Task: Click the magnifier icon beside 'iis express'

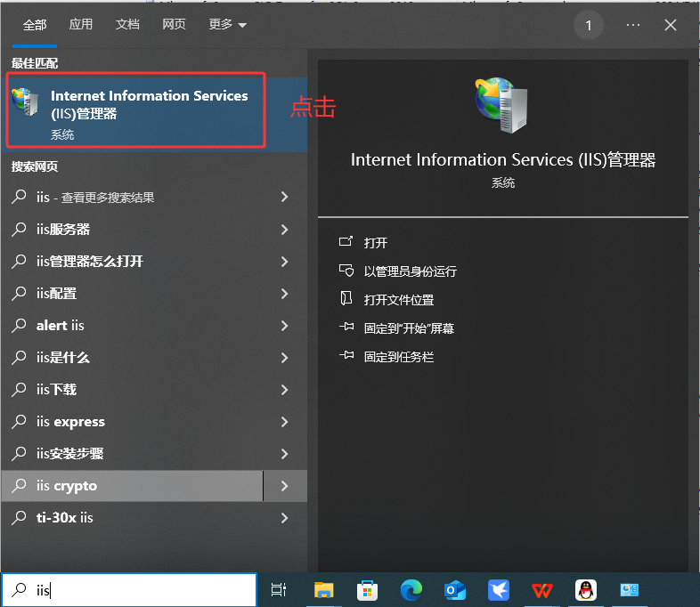Action: click(x=19, y=422)
